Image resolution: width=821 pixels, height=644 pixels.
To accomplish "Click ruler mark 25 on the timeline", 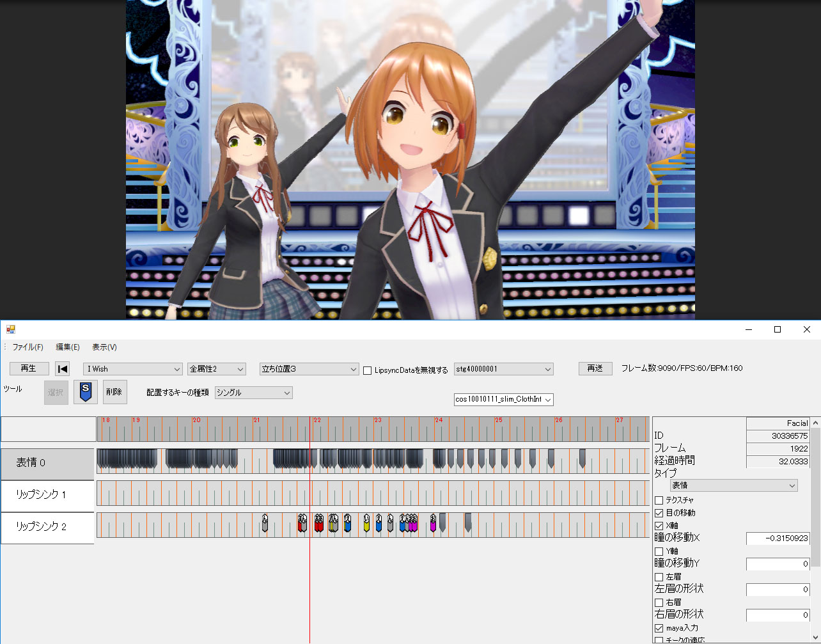I will [x=499, y=420].
